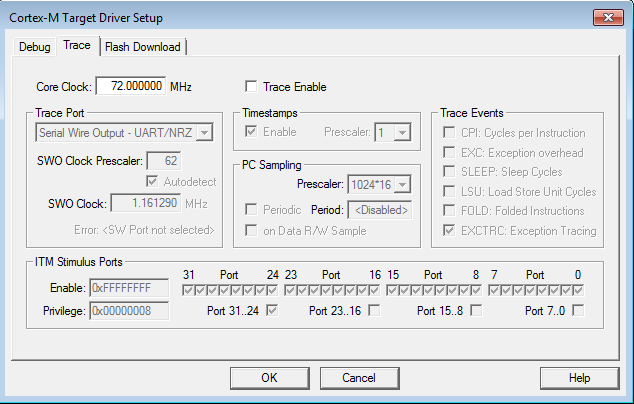Toggle ITM stimulus port 0 checkbox
Viewport: 634px width, 404px height.
pyautogui.click(x=579, y=290)
